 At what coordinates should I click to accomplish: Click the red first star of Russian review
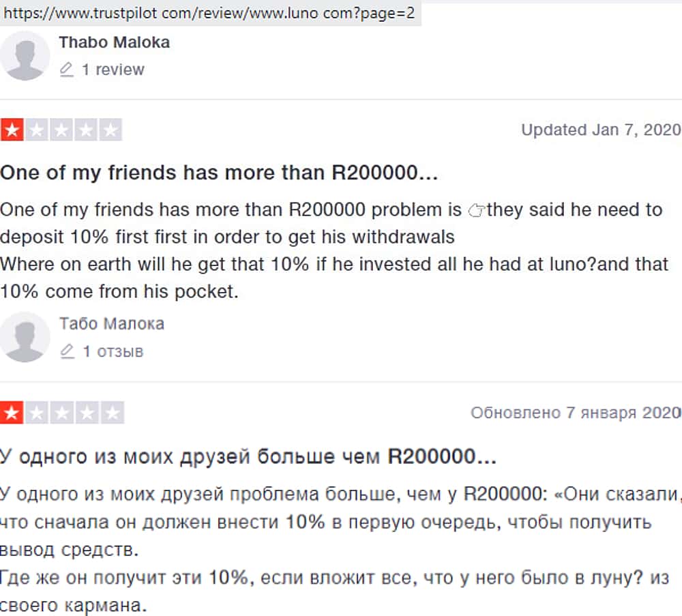[12, 412]
